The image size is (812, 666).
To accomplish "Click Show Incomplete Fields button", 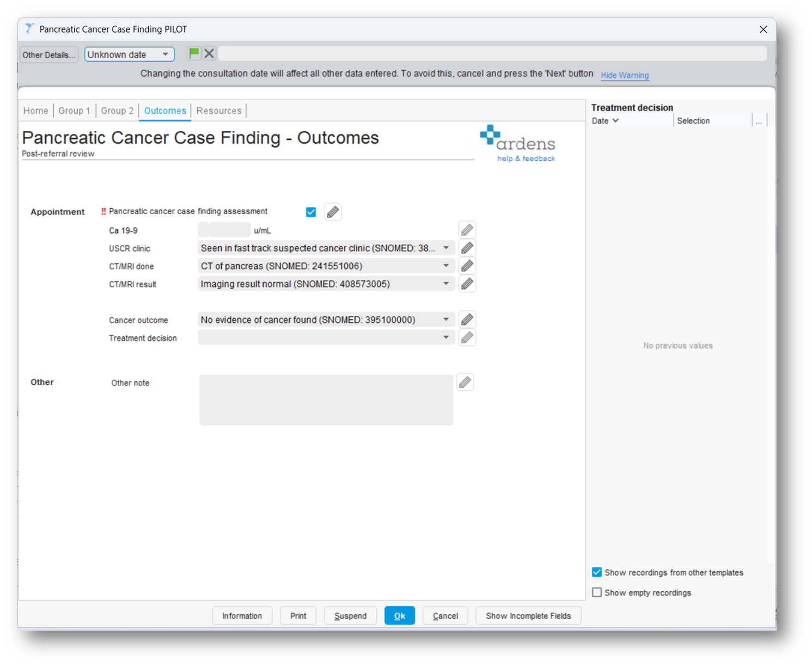I will pyautogui.click(x=528, y=616).
